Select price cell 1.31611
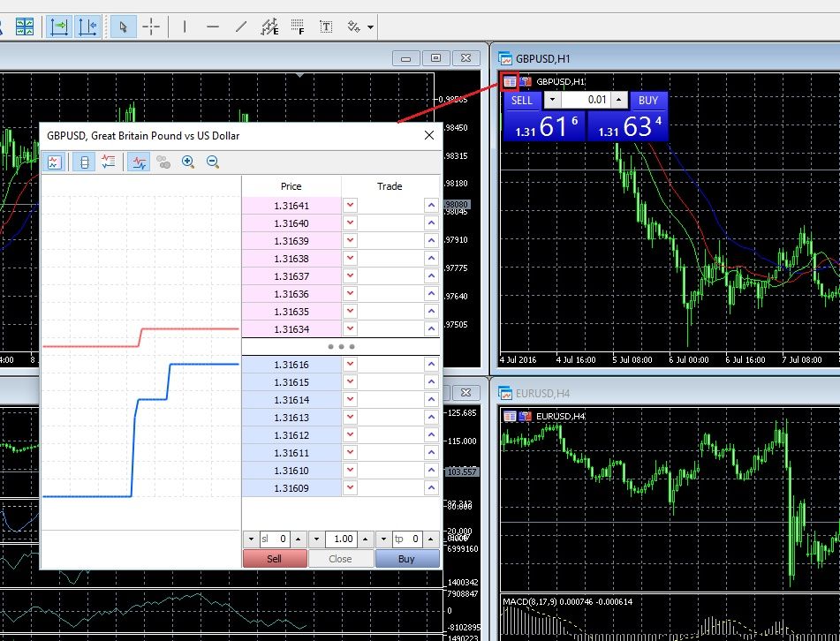The image size is (840, 641). coord(291,453)
